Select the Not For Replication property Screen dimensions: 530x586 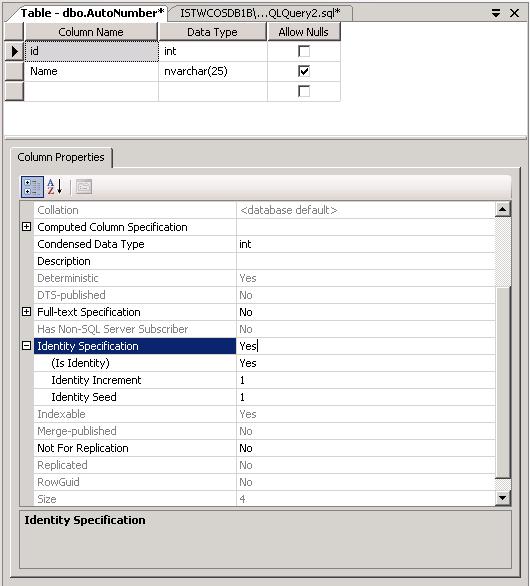(135, 448)
